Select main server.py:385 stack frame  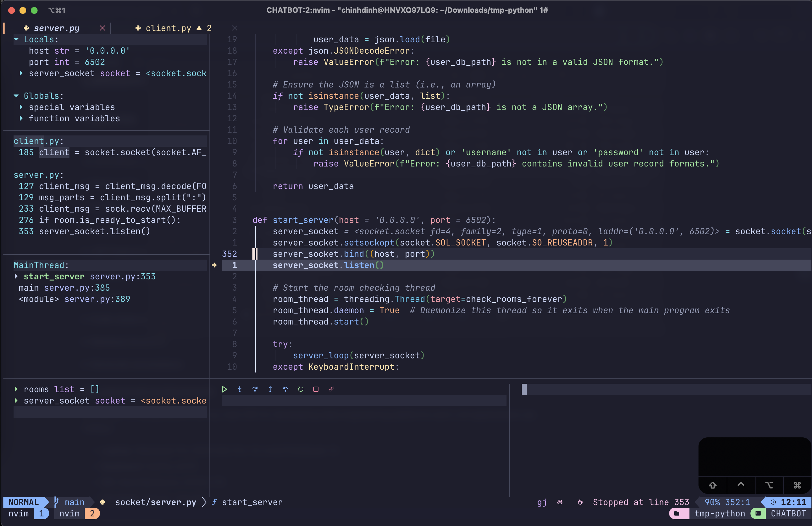pos(64,288)
